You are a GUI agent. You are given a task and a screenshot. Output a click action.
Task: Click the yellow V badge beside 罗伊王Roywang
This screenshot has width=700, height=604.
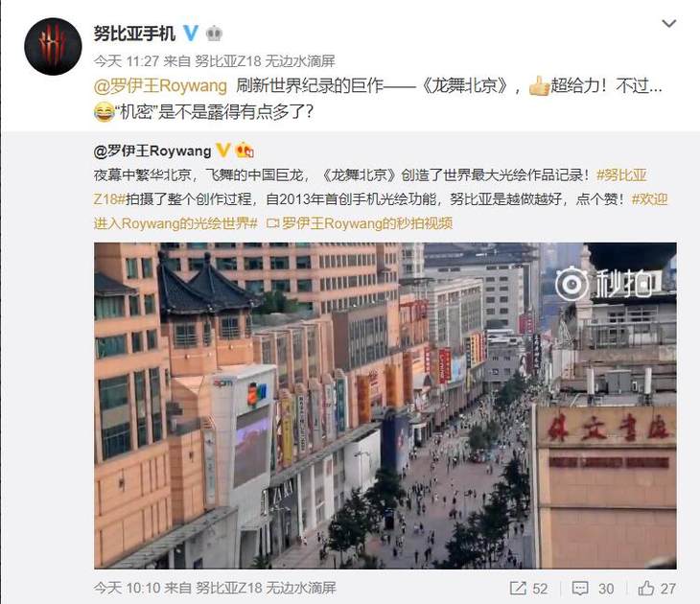tap(223, 151)
